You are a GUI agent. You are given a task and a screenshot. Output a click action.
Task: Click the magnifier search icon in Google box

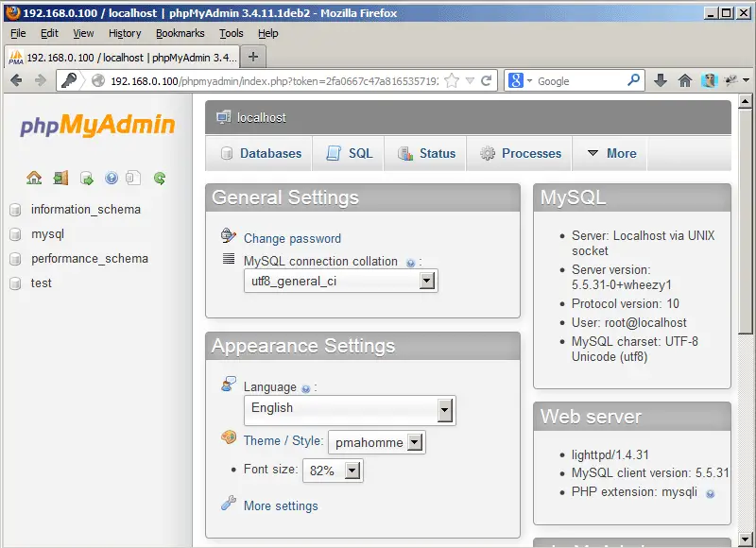click(x=633, y=80)
